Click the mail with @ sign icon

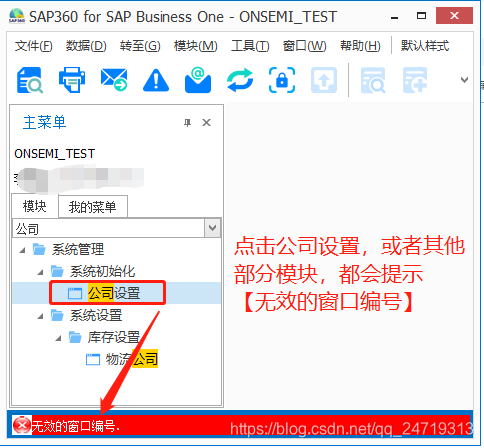click(198, 80)
